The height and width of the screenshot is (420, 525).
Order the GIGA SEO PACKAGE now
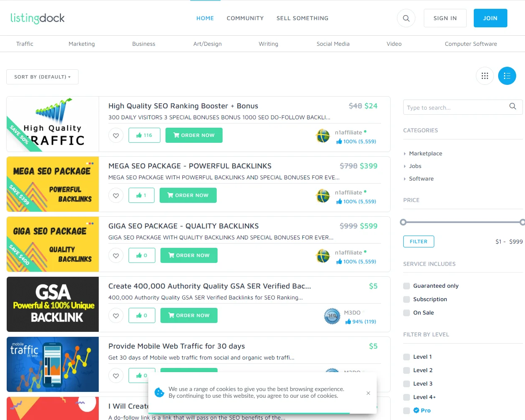tap(189, 255)
